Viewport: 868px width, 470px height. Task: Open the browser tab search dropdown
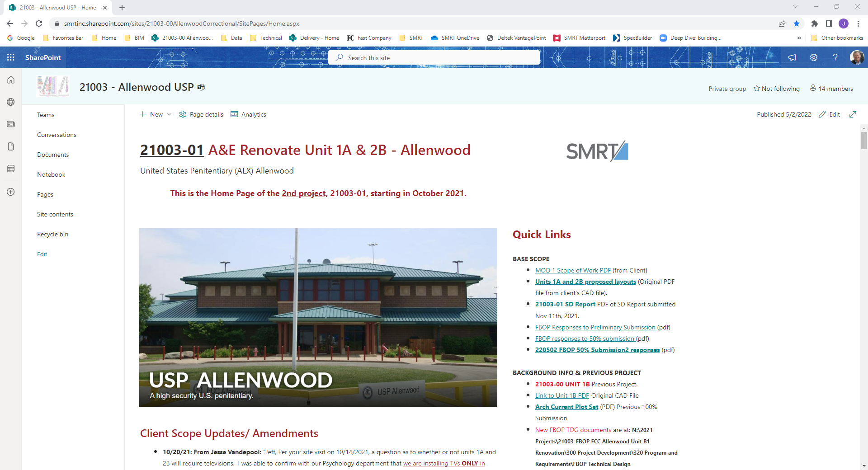795,7
